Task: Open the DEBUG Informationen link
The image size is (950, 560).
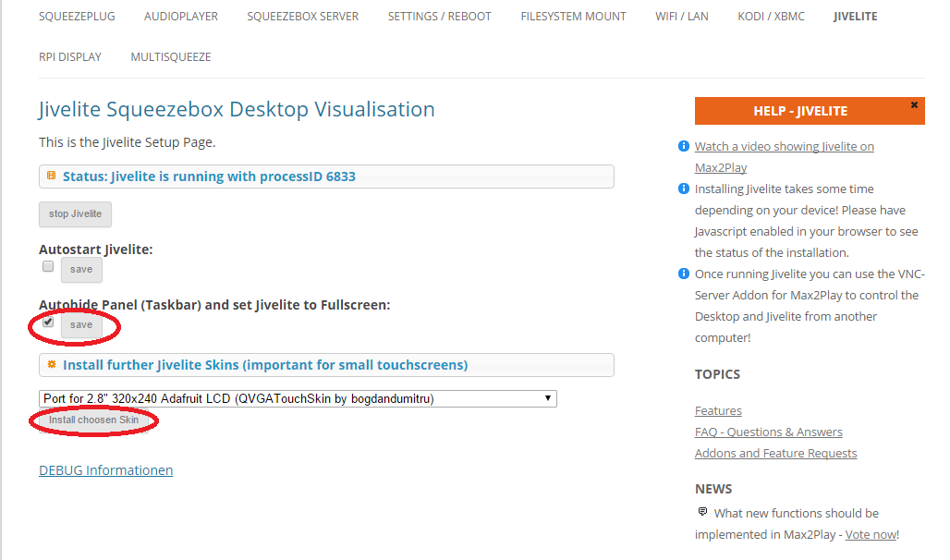Action: click(x=106, y=470)
